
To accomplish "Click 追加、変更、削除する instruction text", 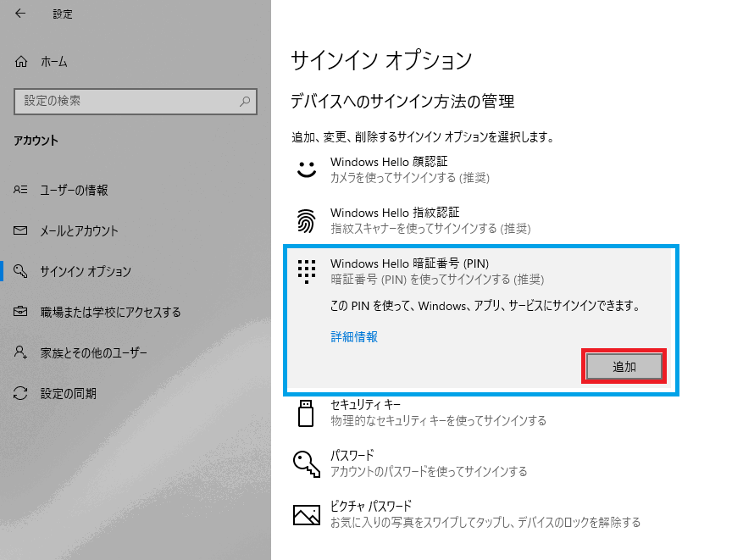I will (x=423, y=137).
